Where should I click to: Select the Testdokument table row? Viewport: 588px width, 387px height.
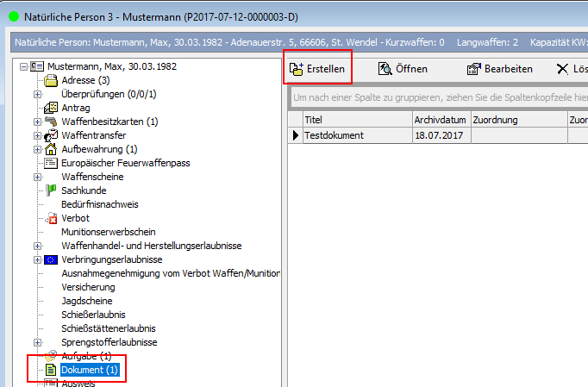[x=355, y=135]
